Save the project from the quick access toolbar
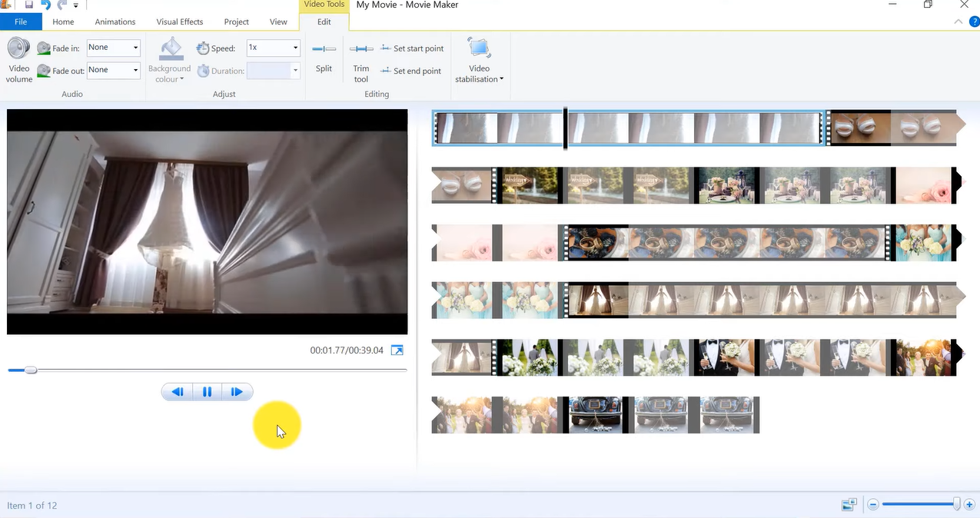980x518 pixels. 28,5
